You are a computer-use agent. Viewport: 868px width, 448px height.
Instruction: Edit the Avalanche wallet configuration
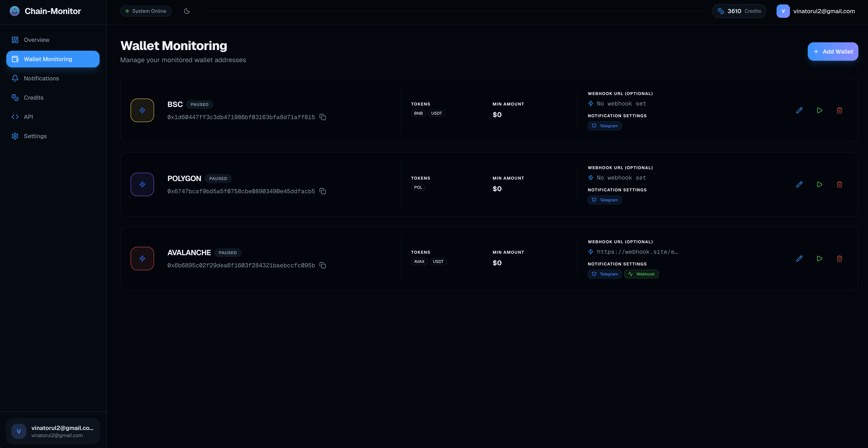(800, 259)
